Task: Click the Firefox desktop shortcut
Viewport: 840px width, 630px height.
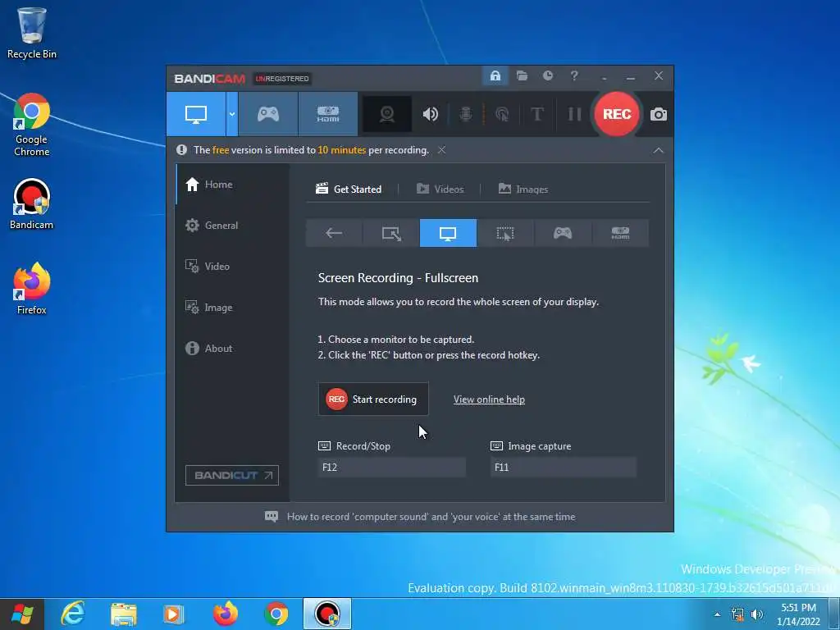Action: [x=32, y=288]
